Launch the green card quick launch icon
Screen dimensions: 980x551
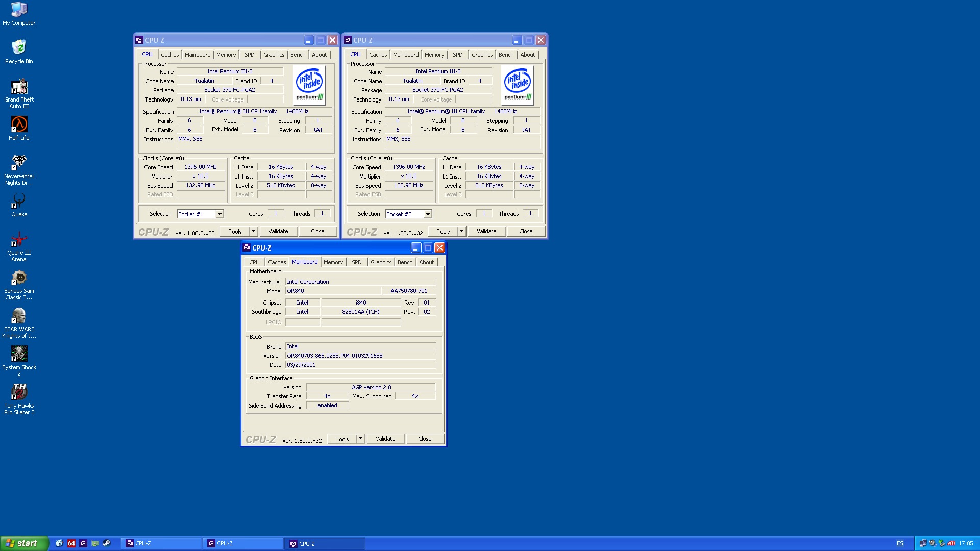(95, 543)
